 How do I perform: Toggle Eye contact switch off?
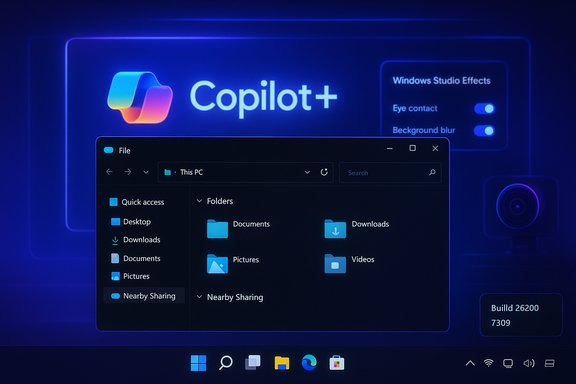[484, 108]
